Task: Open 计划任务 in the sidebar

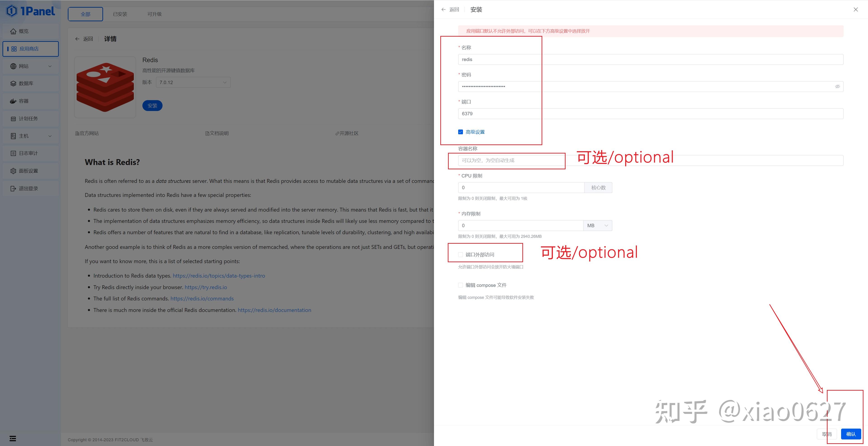Action: coord(31,119)
